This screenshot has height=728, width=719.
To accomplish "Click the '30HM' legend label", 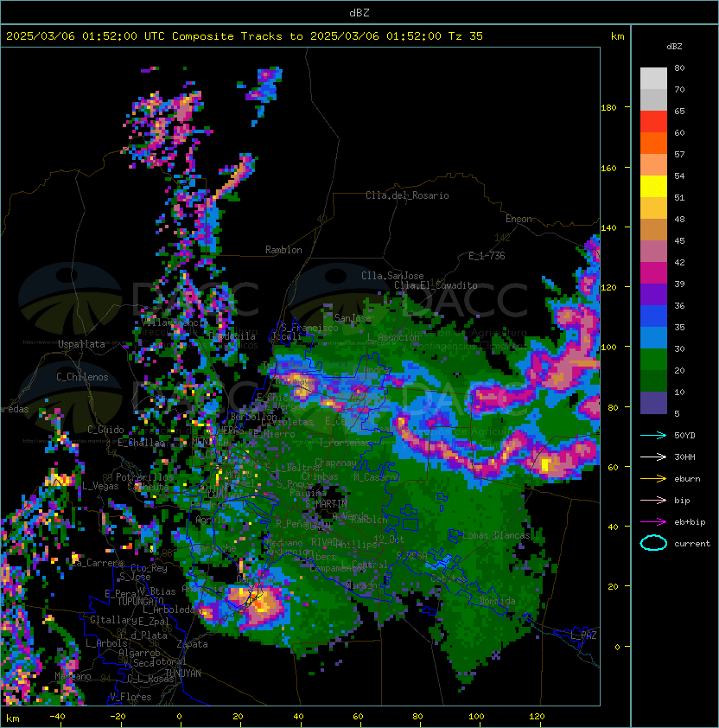I will tap(684, 457).
